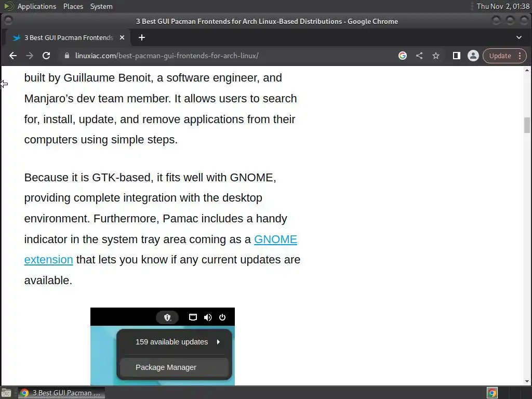Click the scrollbar down arrow
The height and width of the screenshot is (399, 532).
click(x=527, y=381)
